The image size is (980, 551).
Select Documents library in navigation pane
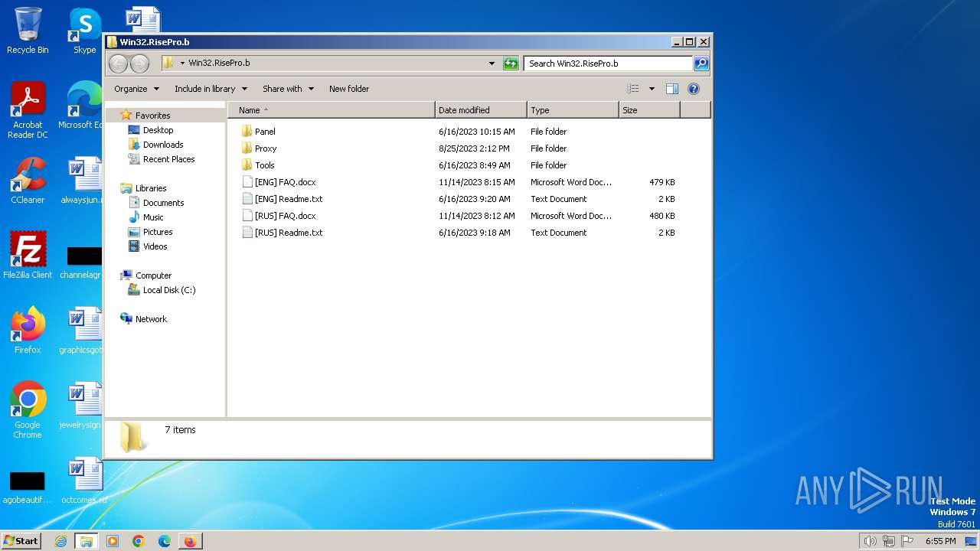(x=163, y=203)
